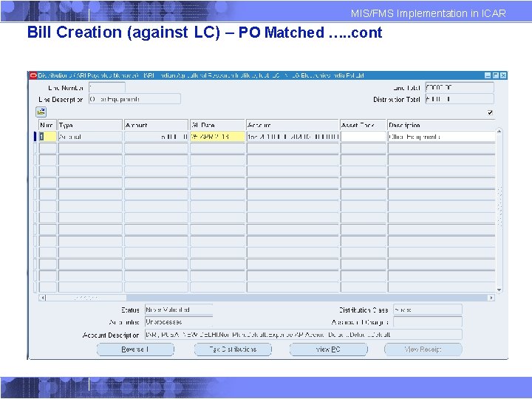The width and height of the screenshot is (532, 399).
Task: Click the Distribution Total field
Action: (x=460, y=99)
